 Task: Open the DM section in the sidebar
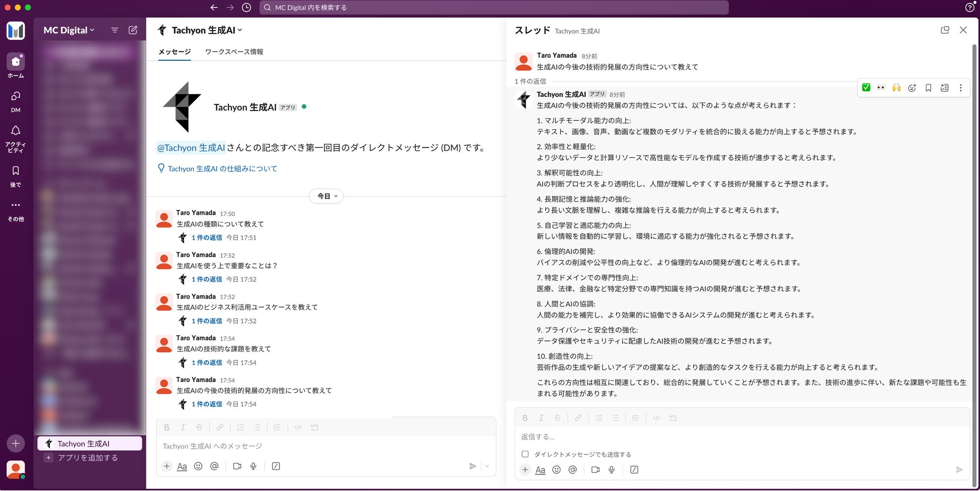click(x=16, y=102)
